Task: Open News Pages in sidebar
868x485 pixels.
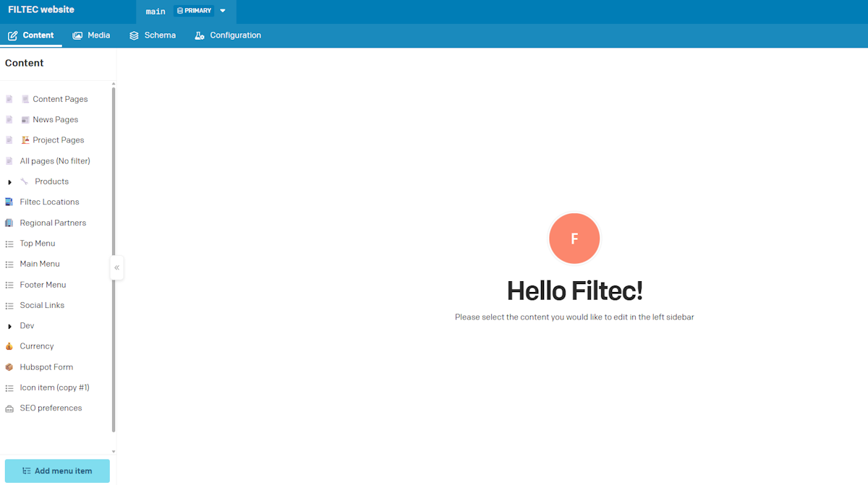Action: click(55, 120)
